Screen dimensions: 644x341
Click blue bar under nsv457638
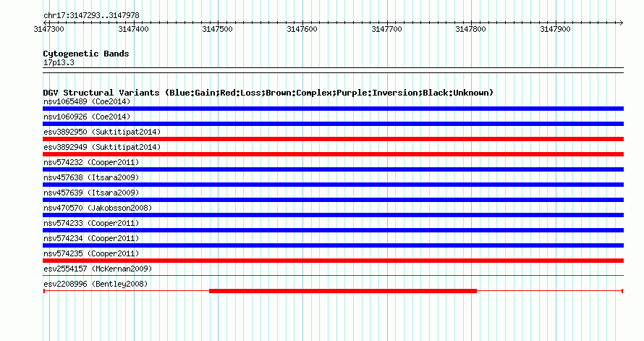pos(333,185)
